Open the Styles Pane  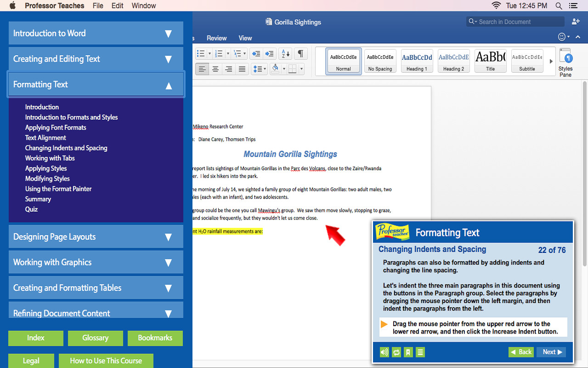click(565, 63)
